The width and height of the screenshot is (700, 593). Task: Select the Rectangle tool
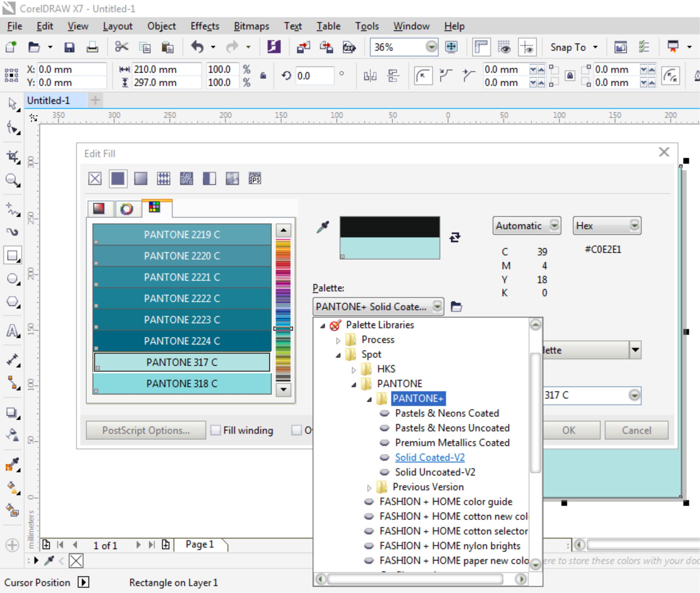pos(13,256)
